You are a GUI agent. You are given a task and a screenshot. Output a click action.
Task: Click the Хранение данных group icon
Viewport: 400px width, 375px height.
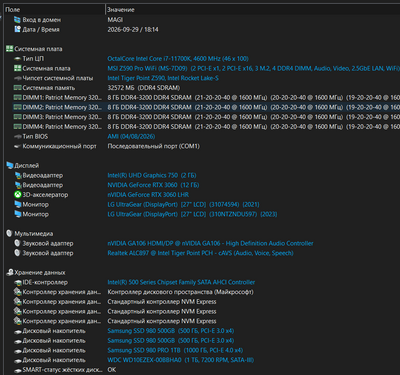[x=10, y=272]
